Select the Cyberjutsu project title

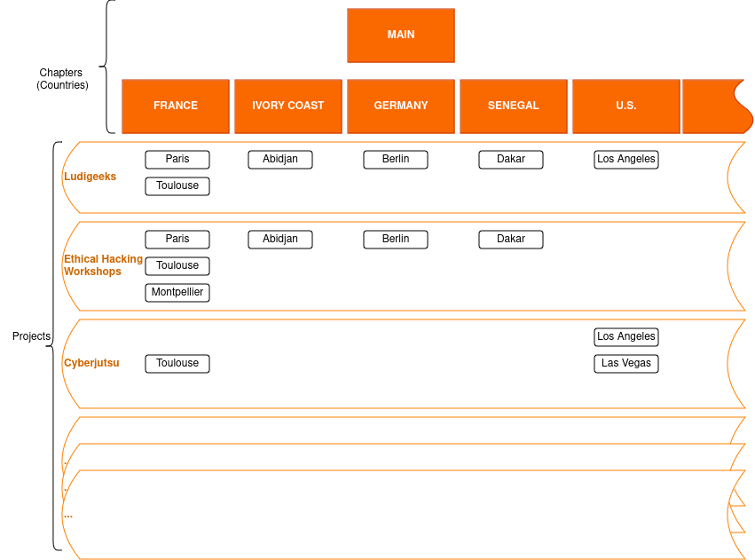click(91, 363)
